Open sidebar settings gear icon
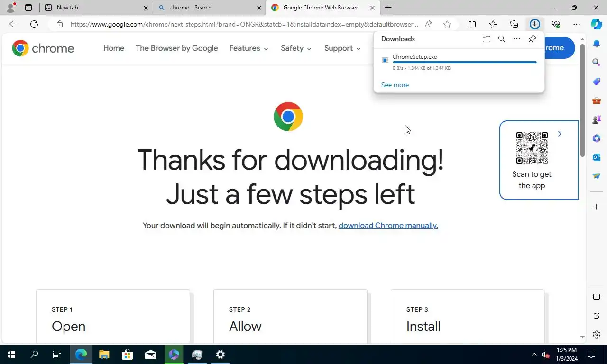The image size is (607, 364). coord(597,335)
